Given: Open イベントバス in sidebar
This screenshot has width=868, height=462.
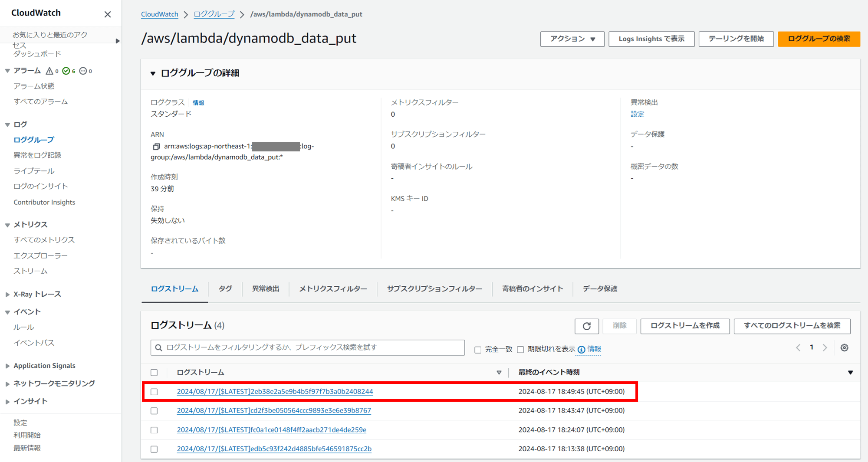Looking at the screenshot, I should (34, 343).
